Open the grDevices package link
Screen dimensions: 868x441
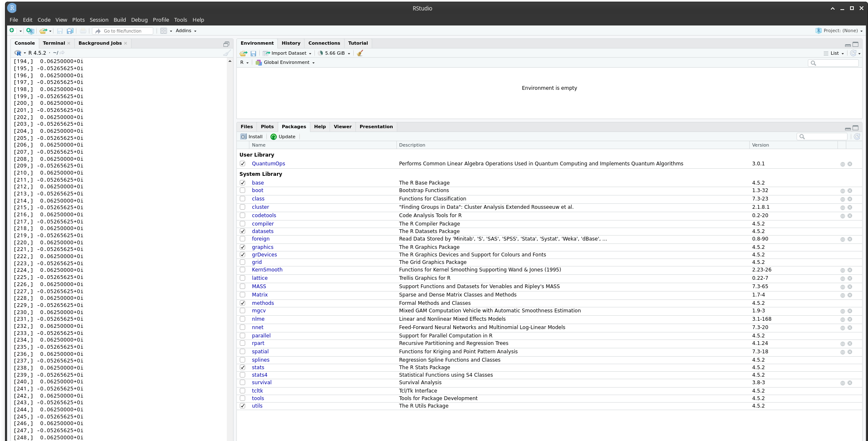264,255
